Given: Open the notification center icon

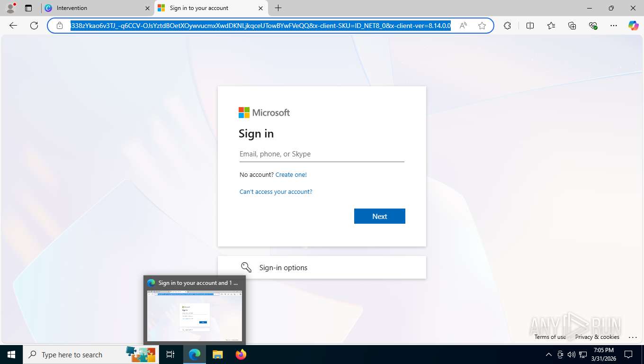Looking at the screenshot, I should [628, 355].
